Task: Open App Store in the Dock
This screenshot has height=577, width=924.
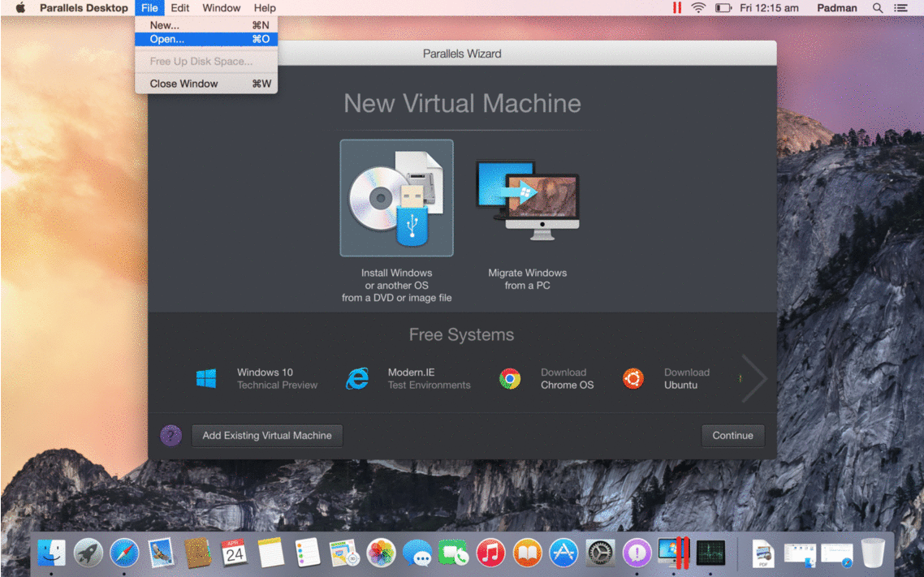Action: pyautogui.click(x=564, y=553)
